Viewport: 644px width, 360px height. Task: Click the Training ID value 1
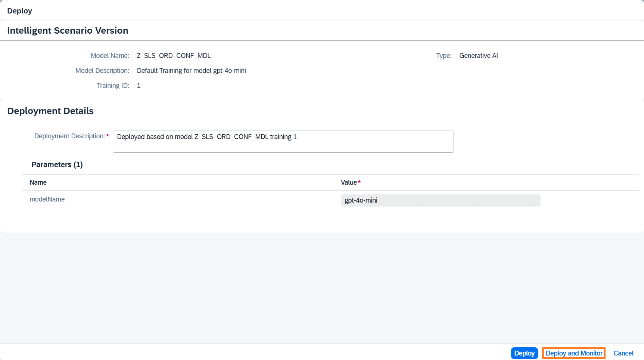click(x=139, y=86)
